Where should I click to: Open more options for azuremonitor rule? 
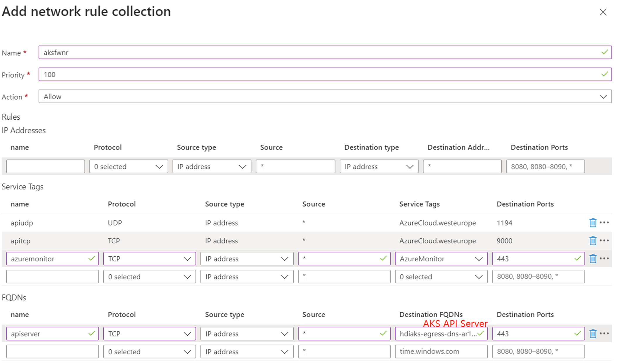(x=604, y=259)
